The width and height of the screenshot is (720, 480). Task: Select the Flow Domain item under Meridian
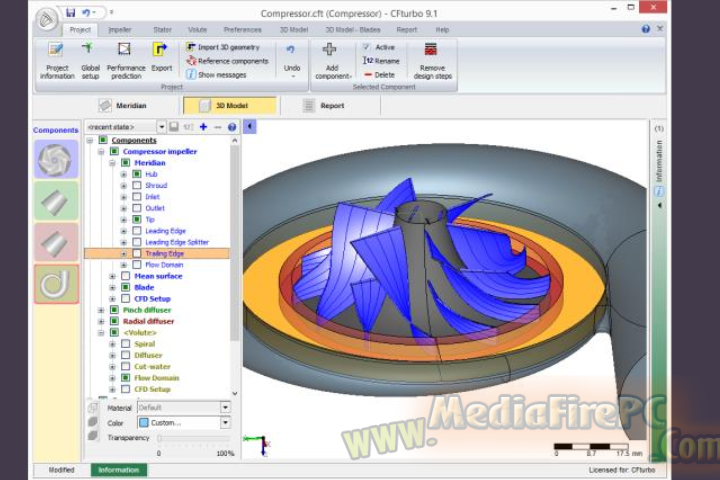coord(164,265)
